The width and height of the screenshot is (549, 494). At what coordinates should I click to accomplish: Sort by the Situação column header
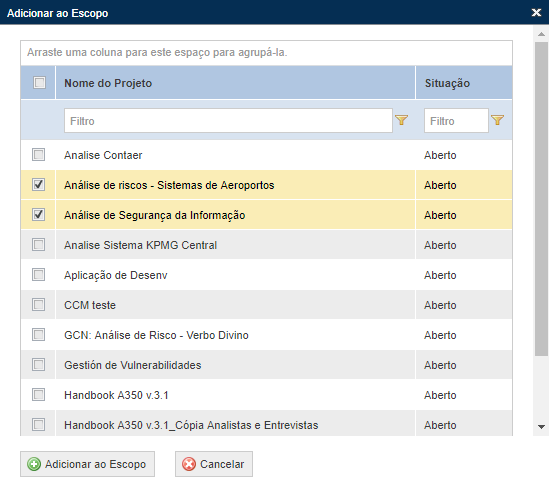(447, 83)
